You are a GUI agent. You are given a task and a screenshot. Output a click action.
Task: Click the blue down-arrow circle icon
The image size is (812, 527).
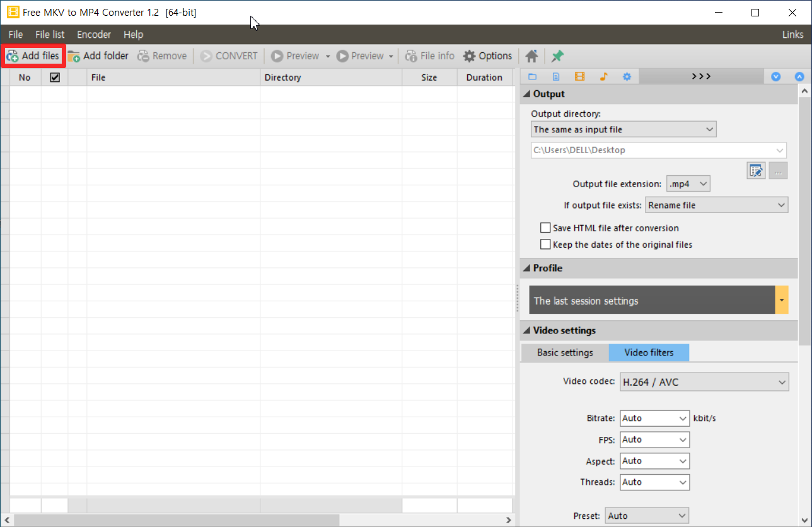pyautogui.click(x=776, y=77)
